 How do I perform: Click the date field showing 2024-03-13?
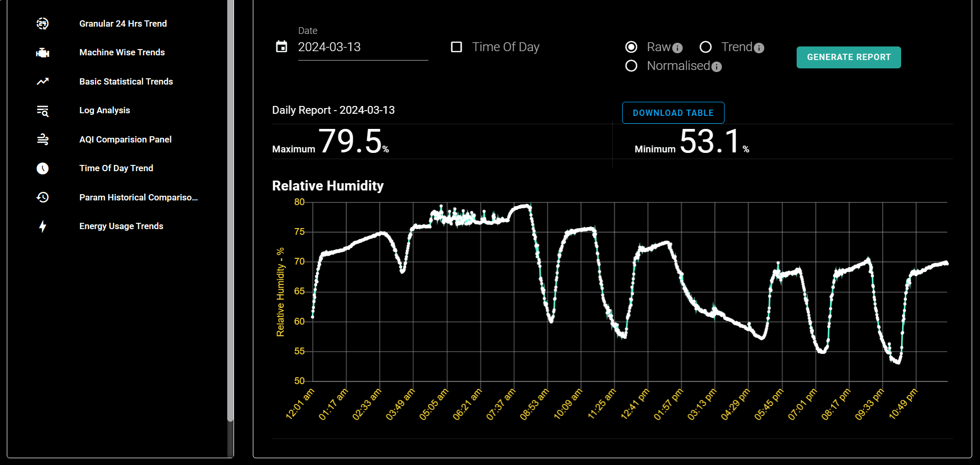tap(362, 47)
